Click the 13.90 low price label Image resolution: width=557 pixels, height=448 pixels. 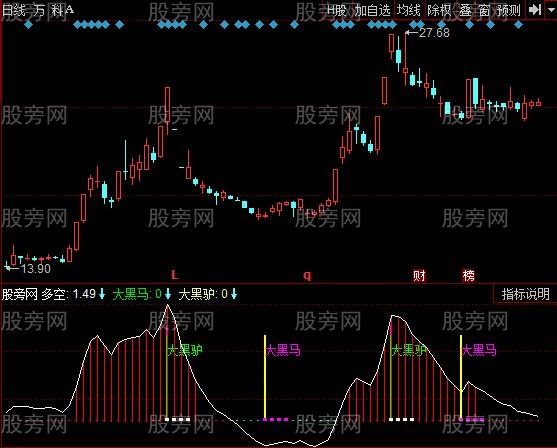[36, 269]
